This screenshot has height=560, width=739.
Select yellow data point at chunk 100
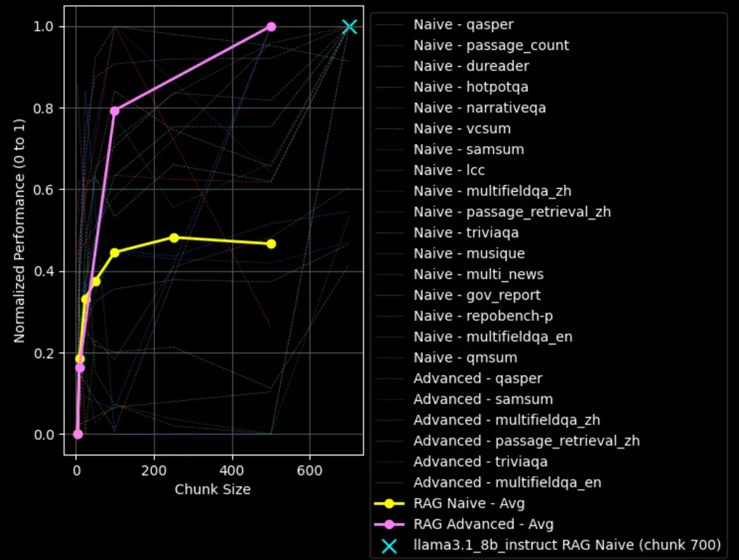click(115, 252)
